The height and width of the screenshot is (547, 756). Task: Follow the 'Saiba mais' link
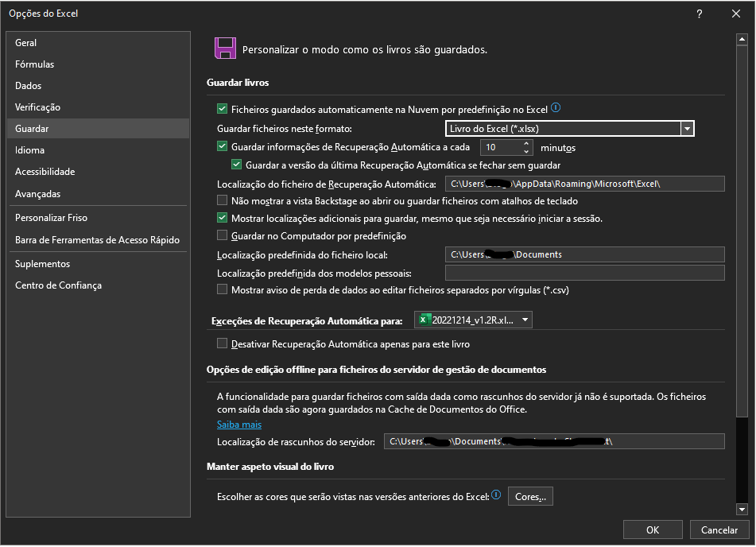pyautogui.click(x=239, y=425)
